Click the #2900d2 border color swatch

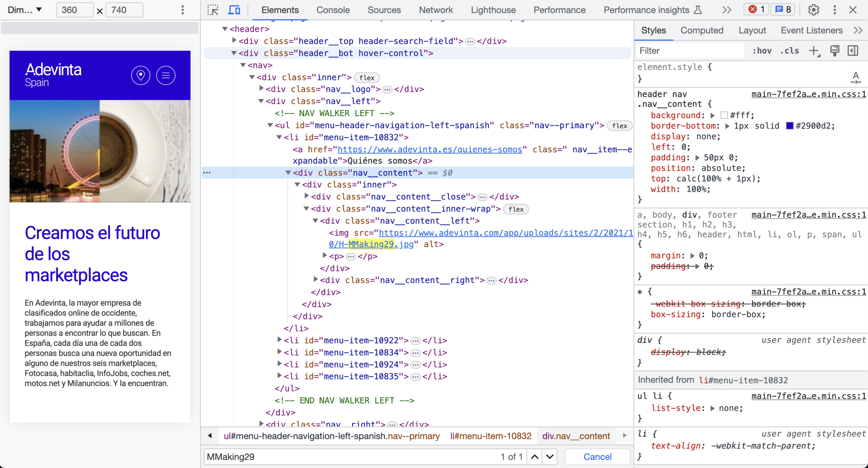click(790, 126)
